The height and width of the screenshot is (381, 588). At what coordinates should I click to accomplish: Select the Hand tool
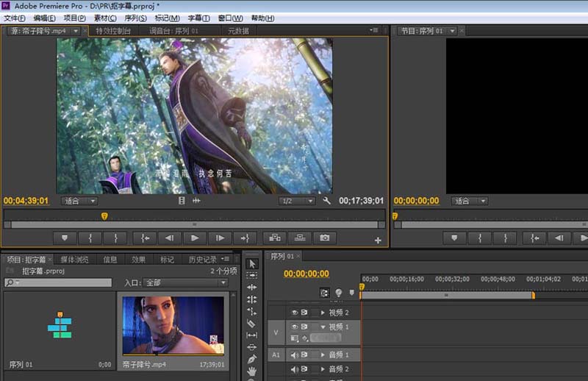252,371
